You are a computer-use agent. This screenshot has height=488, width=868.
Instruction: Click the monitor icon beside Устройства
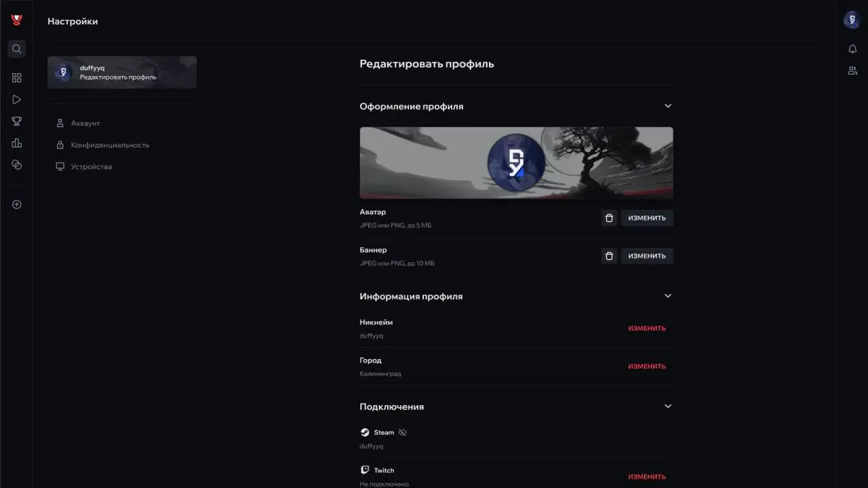pos(60,167)
